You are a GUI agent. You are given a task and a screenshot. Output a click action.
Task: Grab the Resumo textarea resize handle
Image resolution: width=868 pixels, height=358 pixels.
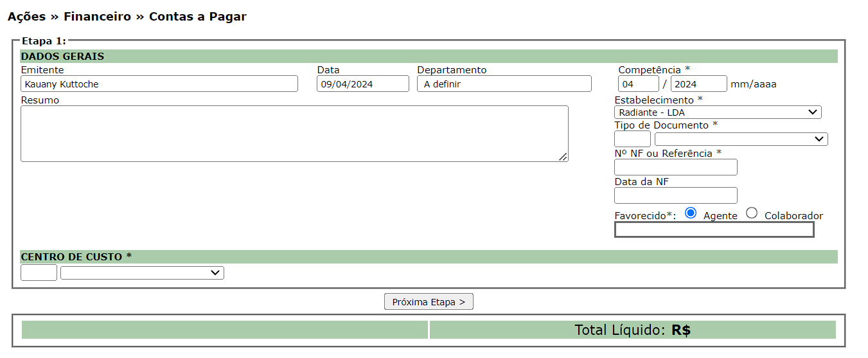coord(563,156)
